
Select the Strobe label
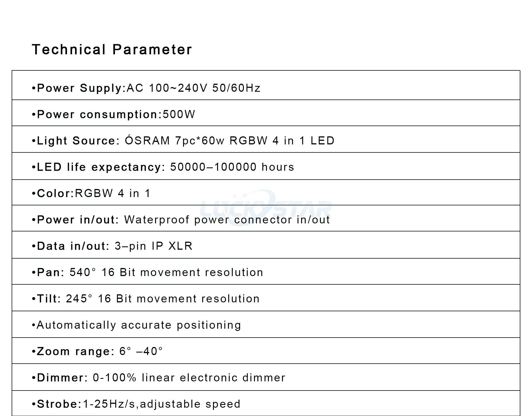click(59, 404)
